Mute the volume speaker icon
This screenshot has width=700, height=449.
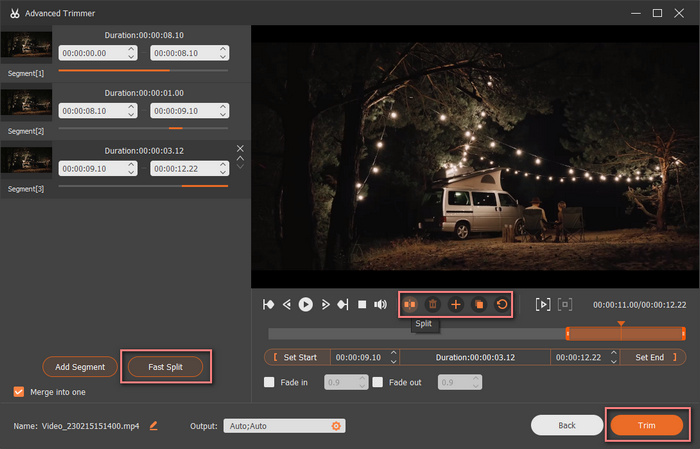pos(380,304)
